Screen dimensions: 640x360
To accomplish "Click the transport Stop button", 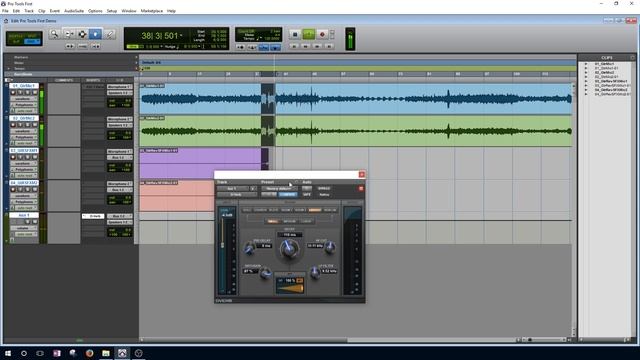I will tap(295, 34).
